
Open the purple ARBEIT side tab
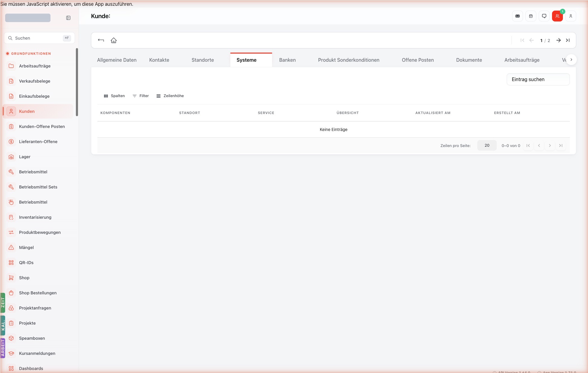pos(3,348)
